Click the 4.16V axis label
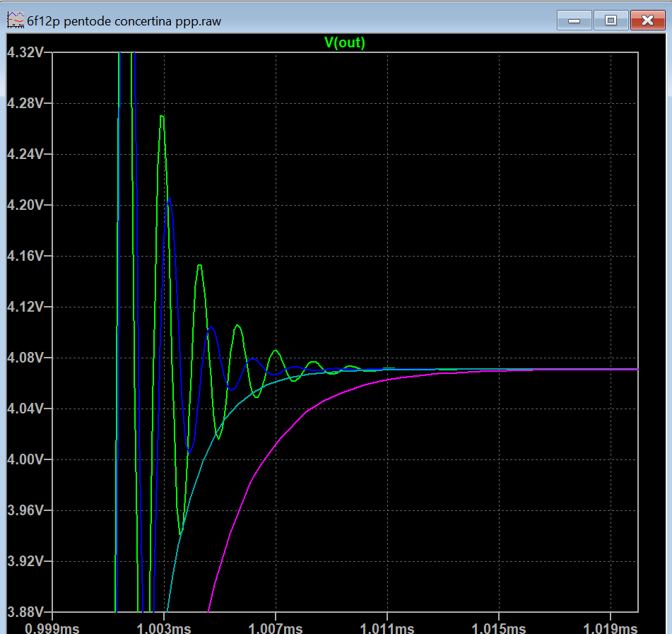672x634 pixels. coord(25,256)
